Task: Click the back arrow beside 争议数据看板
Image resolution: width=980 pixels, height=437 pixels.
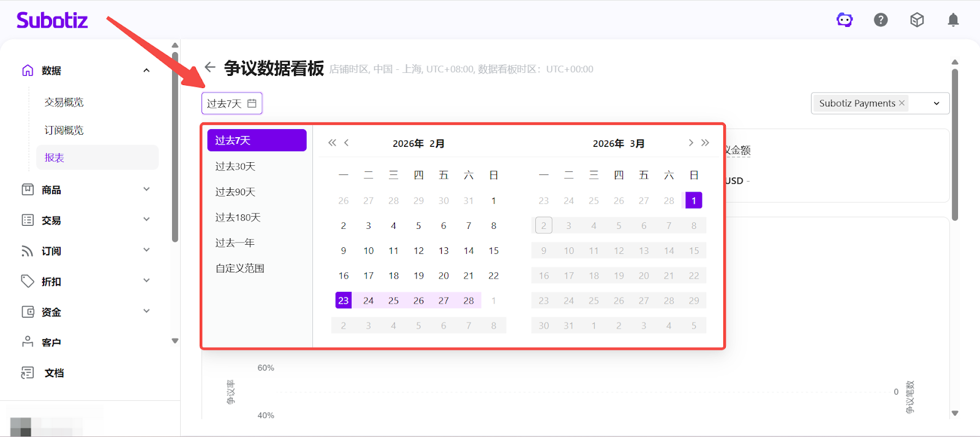Action: tap(210, 67)
